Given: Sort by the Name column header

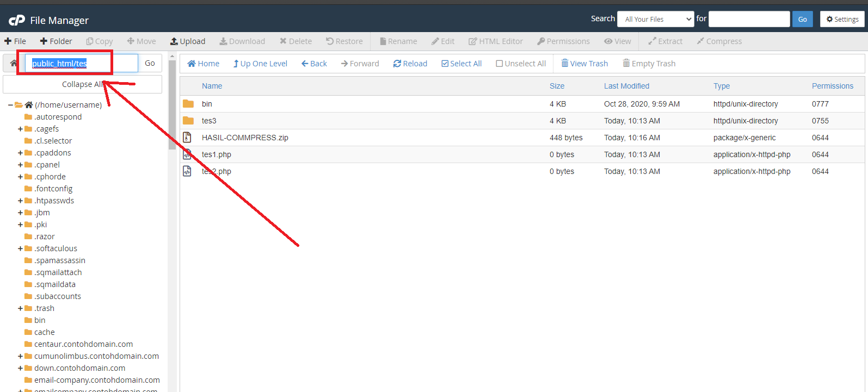Looking at the screenshot, I should pos(212,86).
